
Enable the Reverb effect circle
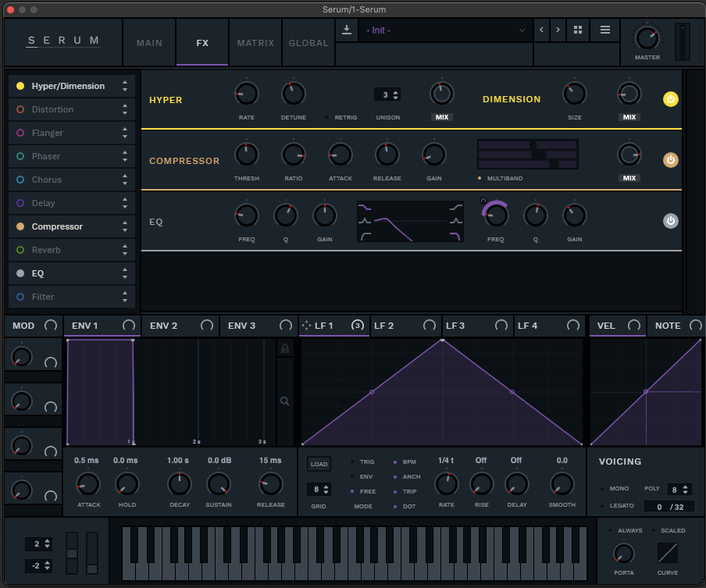(20, 250)
